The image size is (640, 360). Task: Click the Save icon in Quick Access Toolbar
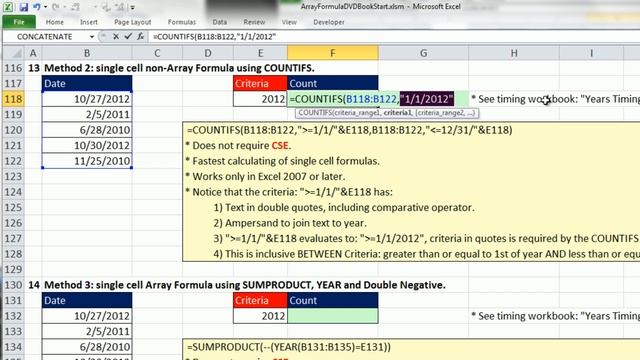23,7
